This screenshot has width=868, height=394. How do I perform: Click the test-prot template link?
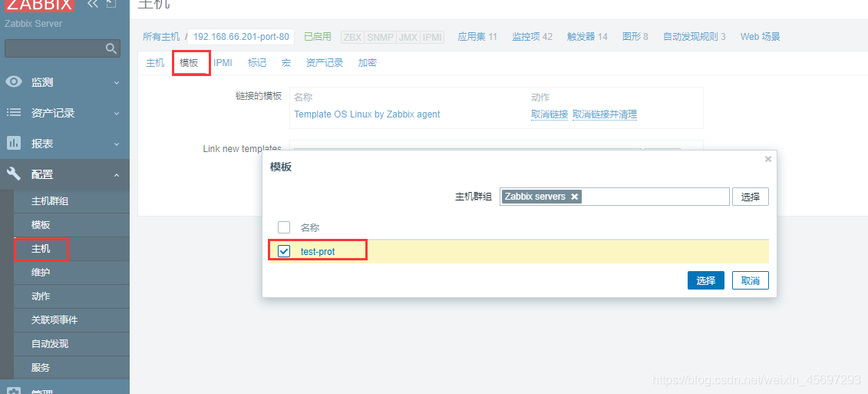coord(318,252)
